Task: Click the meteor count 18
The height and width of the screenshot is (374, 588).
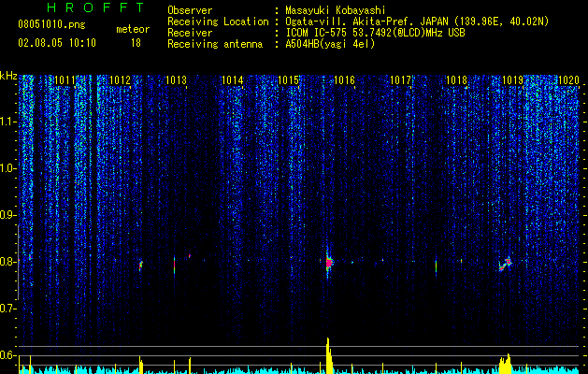Action: 136,43
